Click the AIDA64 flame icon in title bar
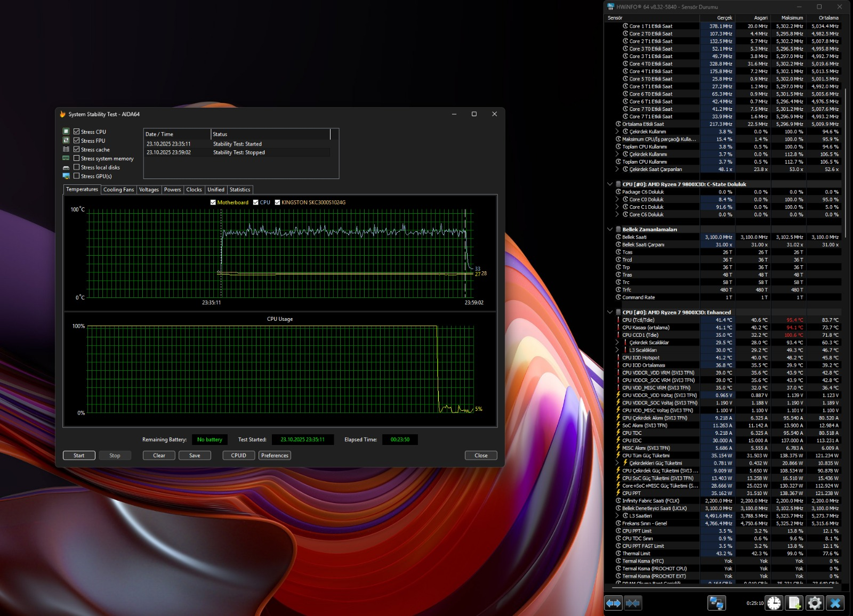The image size is (853, 616). (x=62, y=114)
